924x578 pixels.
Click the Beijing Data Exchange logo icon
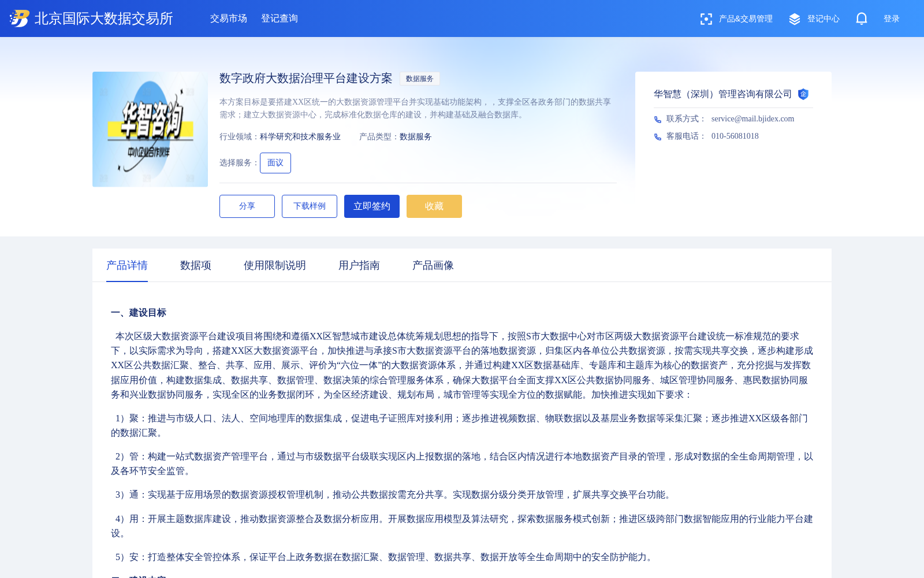(19, 18)
